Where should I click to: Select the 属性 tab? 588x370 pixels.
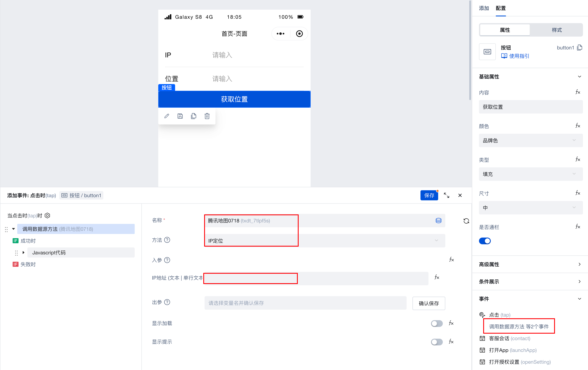(x=505, y=30)
